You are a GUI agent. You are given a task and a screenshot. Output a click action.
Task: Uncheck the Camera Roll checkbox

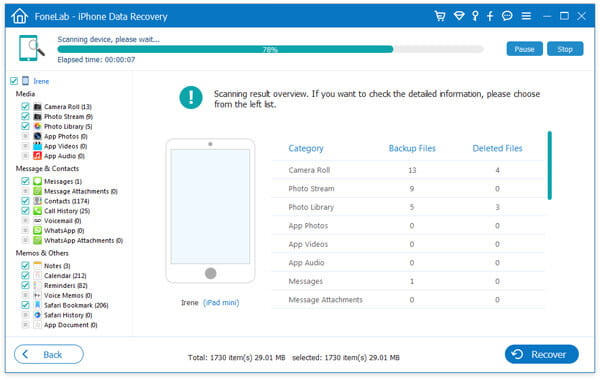(x=25, y=106)
